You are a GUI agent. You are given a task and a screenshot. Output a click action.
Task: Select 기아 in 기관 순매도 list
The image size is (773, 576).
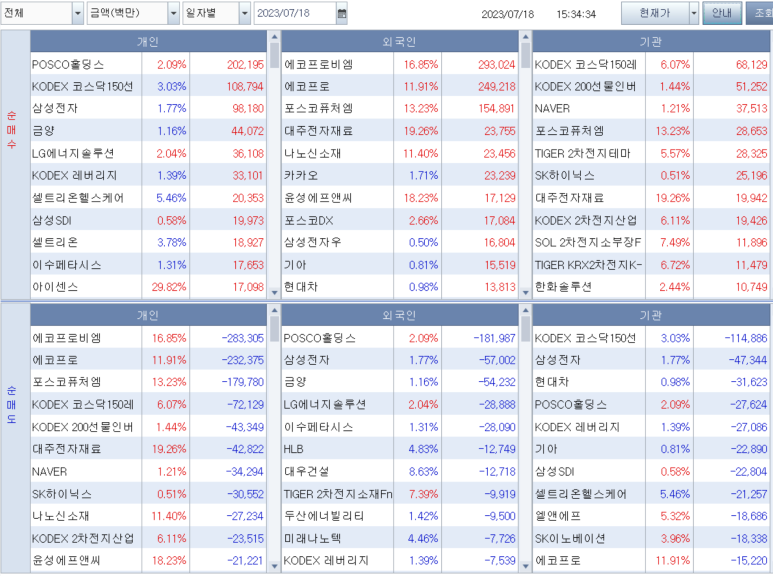click(x=546, y=449)
